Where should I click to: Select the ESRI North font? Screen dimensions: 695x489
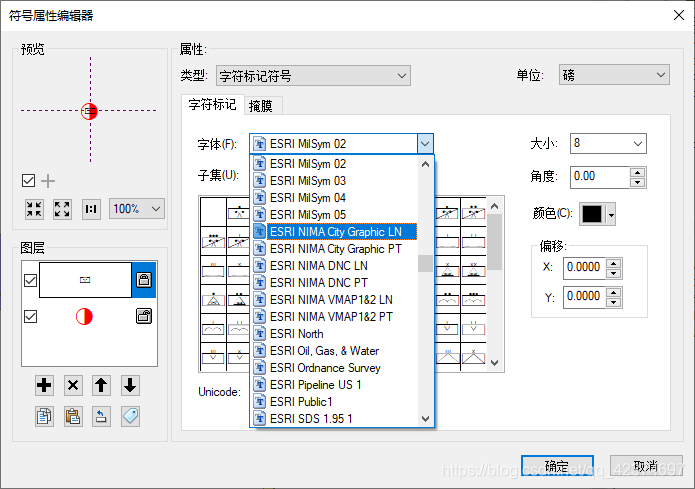coord(334,333)
